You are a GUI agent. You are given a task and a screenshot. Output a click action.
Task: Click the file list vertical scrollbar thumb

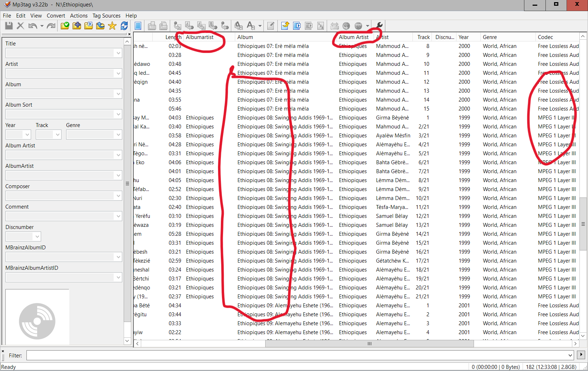(x=583, y=224)
